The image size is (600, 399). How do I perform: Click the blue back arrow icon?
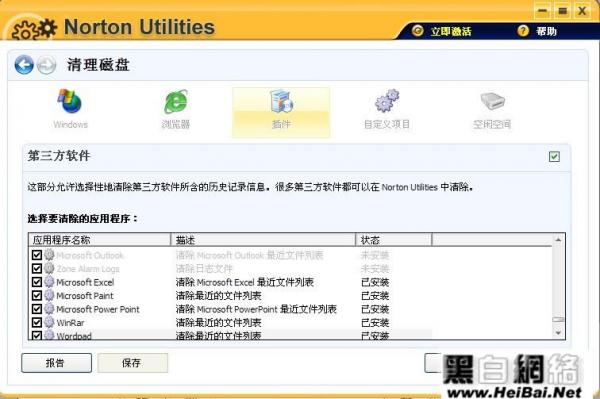pyautogui.click(x=24, y=65)
